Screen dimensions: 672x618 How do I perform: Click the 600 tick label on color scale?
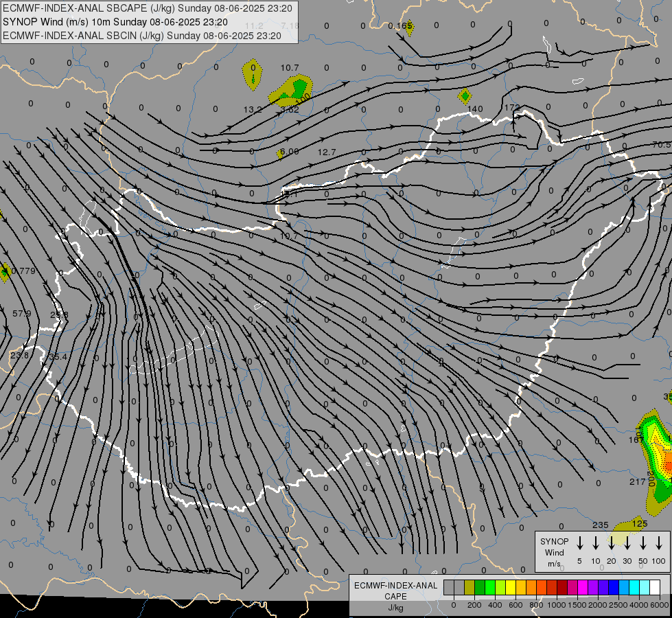[515, 605]
